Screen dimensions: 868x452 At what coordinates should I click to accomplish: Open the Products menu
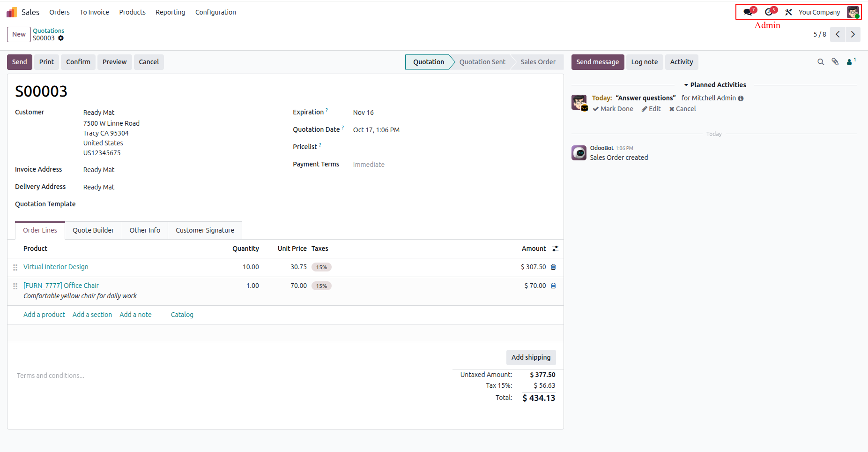[x=132, y=12]
